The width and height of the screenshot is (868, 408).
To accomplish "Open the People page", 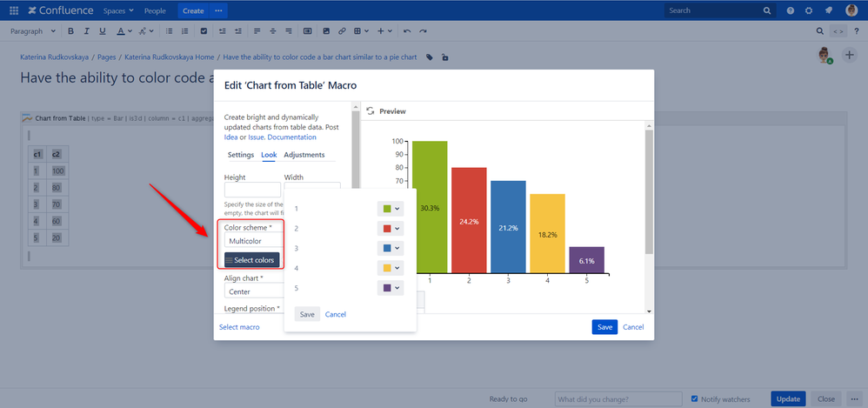I will click(x=155, y=10).
